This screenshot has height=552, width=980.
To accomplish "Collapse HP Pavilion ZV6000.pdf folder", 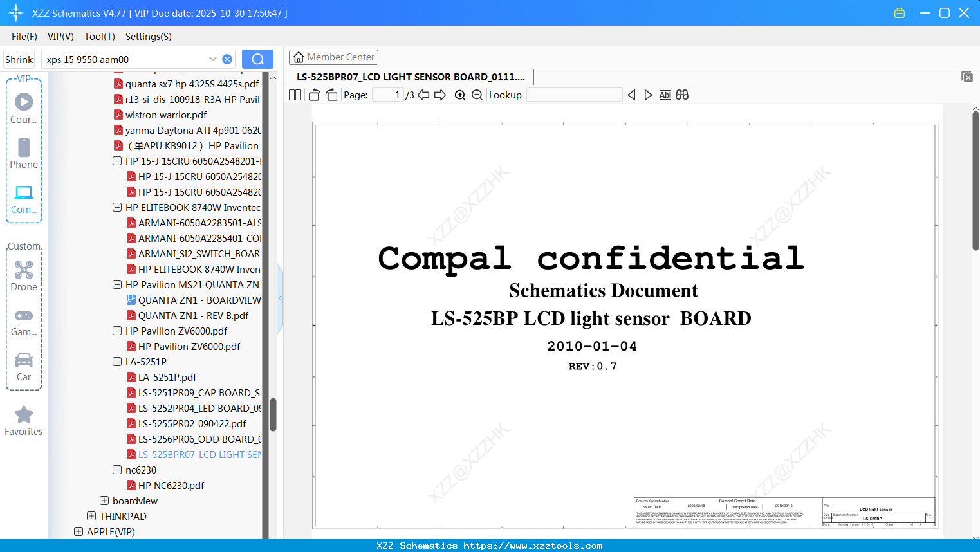I will pos(117,331).
